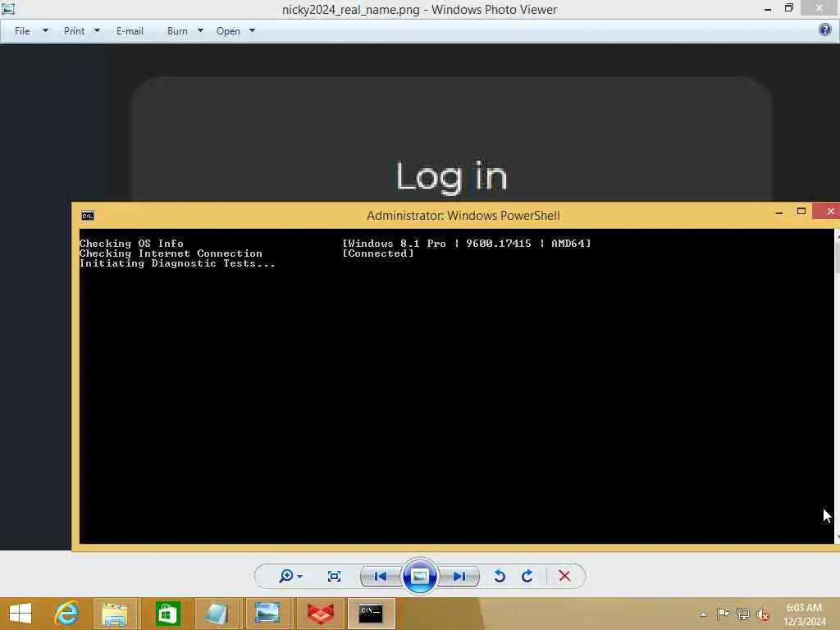The height and width of the screenshot is (630, 840).
Task: Open the Windows Store taskbar icon
Action: [x=167, y=614]
